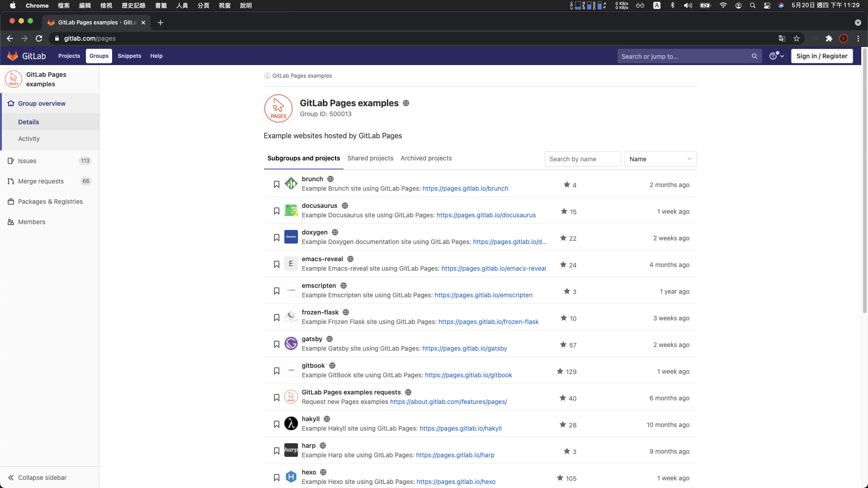Click Sign in / Register button
868x488 pixels.
(822, 56)
